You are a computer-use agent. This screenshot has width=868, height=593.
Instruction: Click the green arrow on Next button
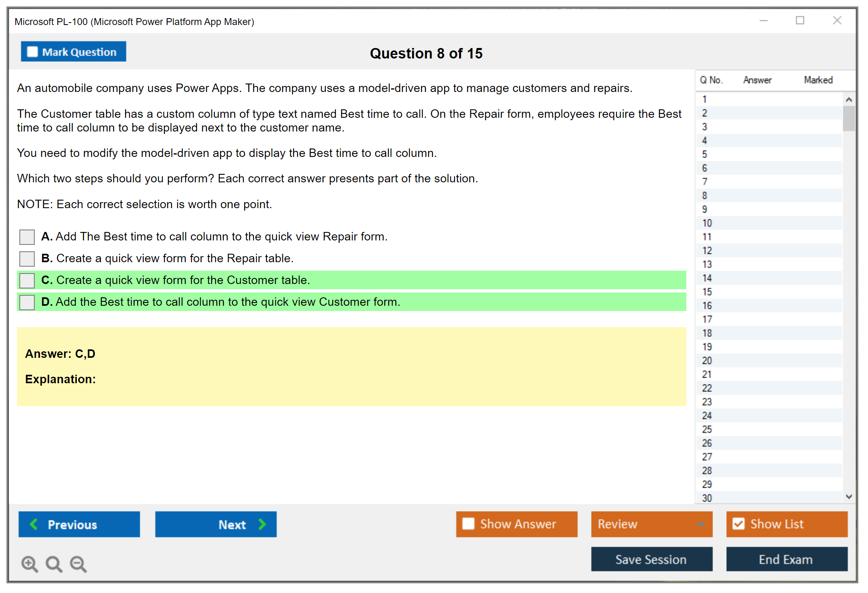tap(262, 524)
